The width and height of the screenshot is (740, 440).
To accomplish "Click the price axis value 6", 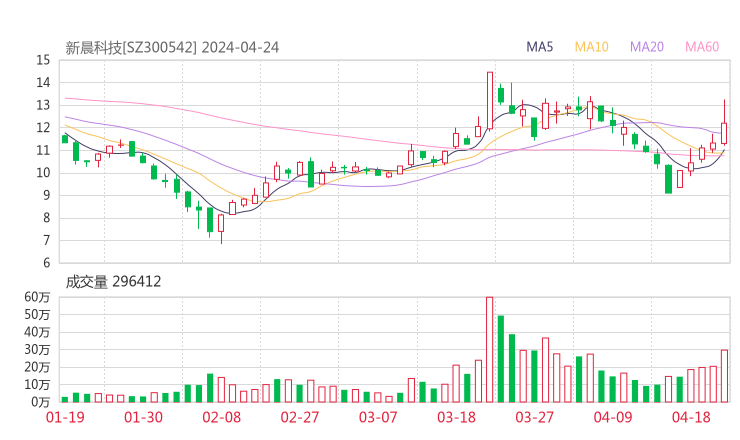I will point(46,263).
